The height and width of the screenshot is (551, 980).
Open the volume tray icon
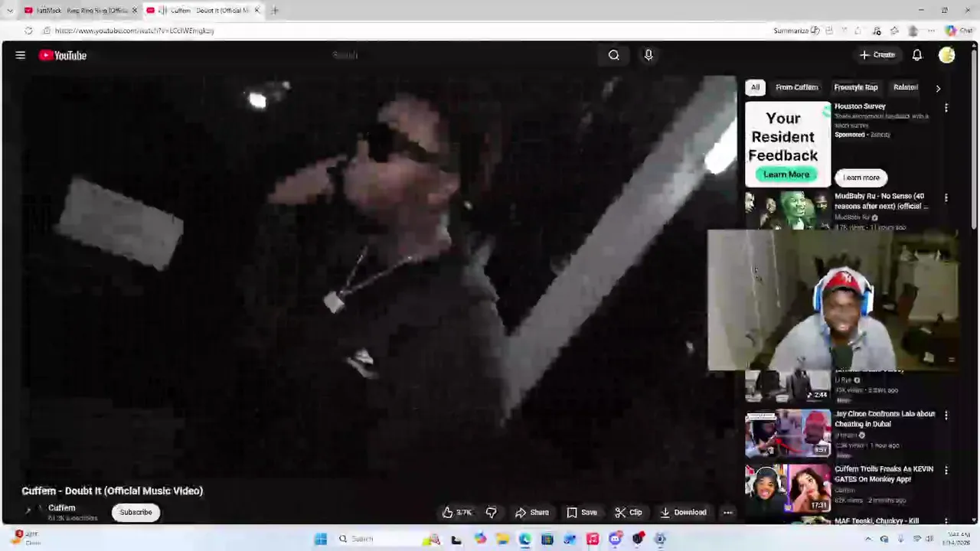click(929, 539)
